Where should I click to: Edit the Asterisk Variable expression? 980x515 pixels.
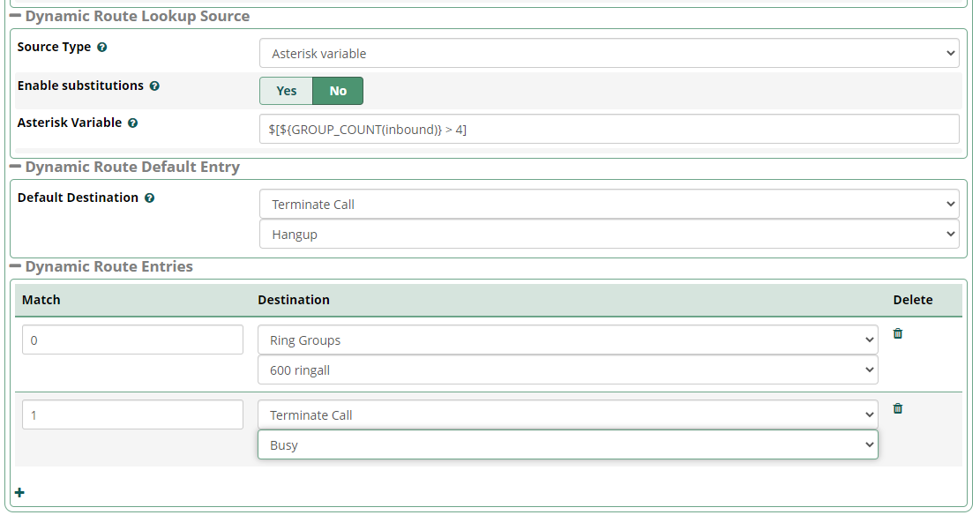click(609, 129)
